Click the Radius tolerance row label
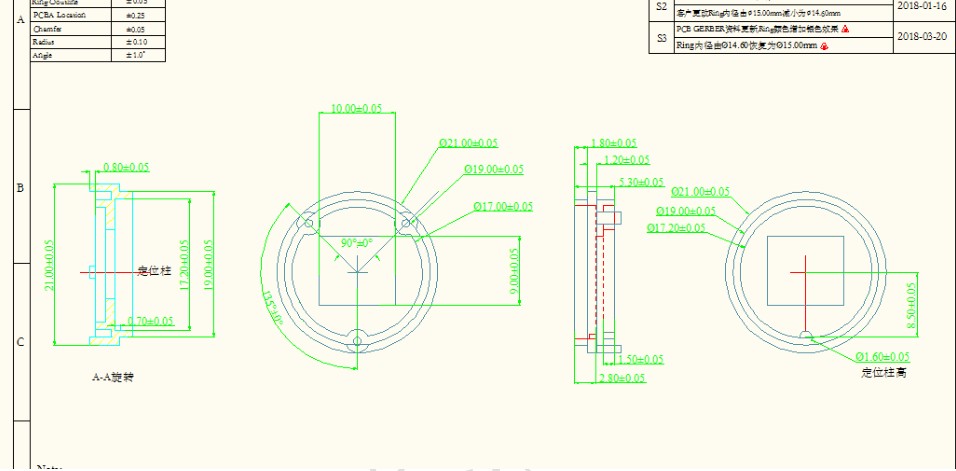The height and width of the screenshot is (471, 956). [x=43, y=43]
